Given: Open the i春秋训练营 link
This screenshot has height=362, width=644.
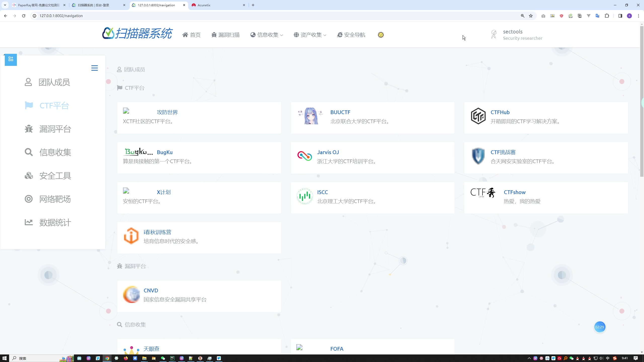Looking at the screenshot, I should 157,232.
